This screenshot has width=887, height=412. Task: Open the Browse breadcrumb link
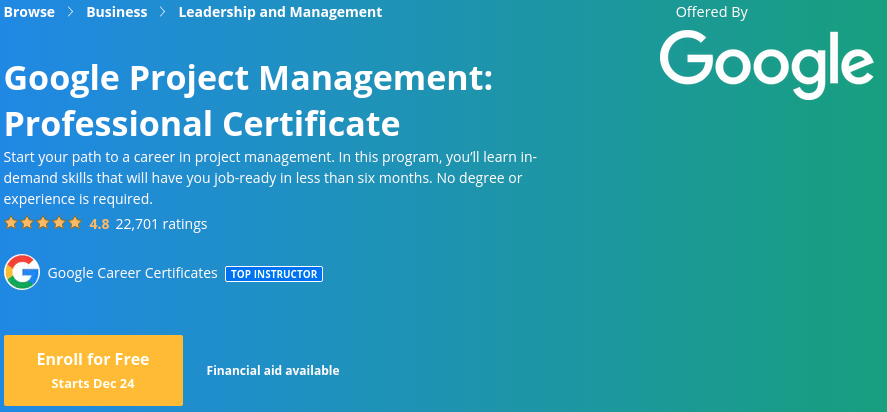[29, 12]
